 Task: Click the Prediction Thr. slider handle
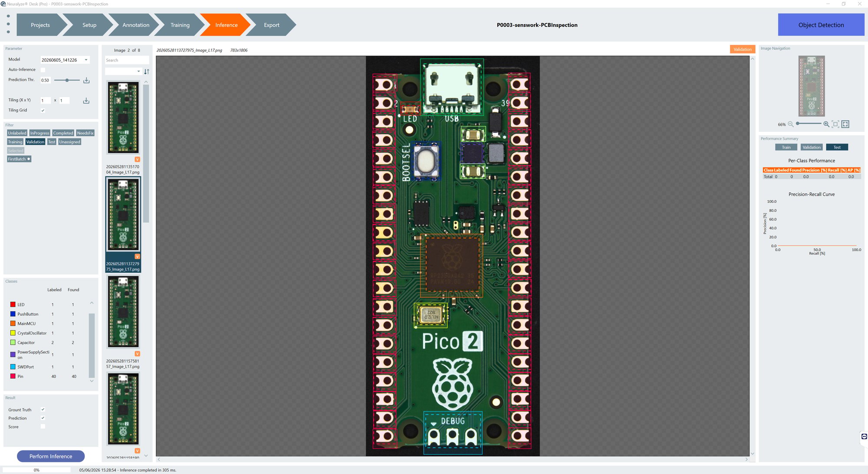coord(67,80)
